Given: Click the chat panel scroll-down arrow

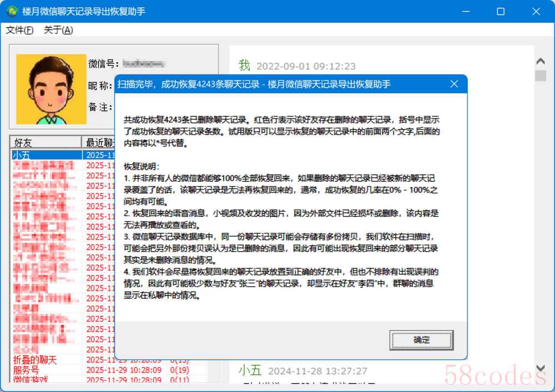Looking at the screenshot, I should tap(541, 369).
